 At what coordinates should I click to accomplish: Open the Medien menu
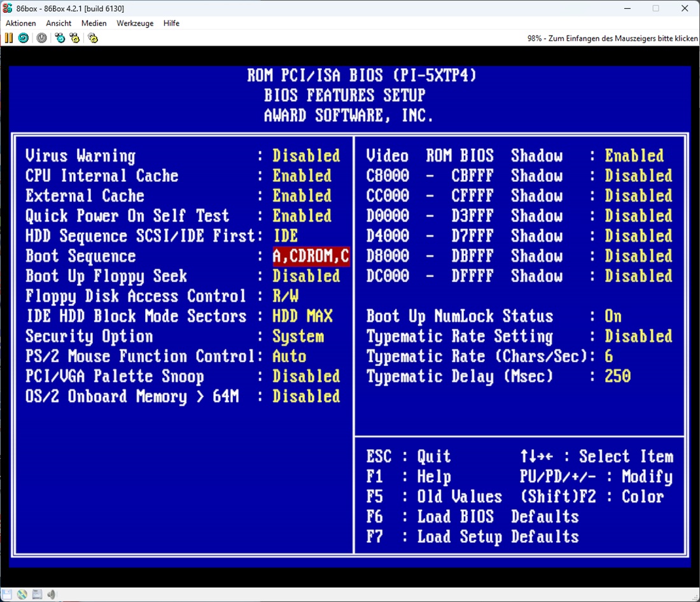coord(94,23)
